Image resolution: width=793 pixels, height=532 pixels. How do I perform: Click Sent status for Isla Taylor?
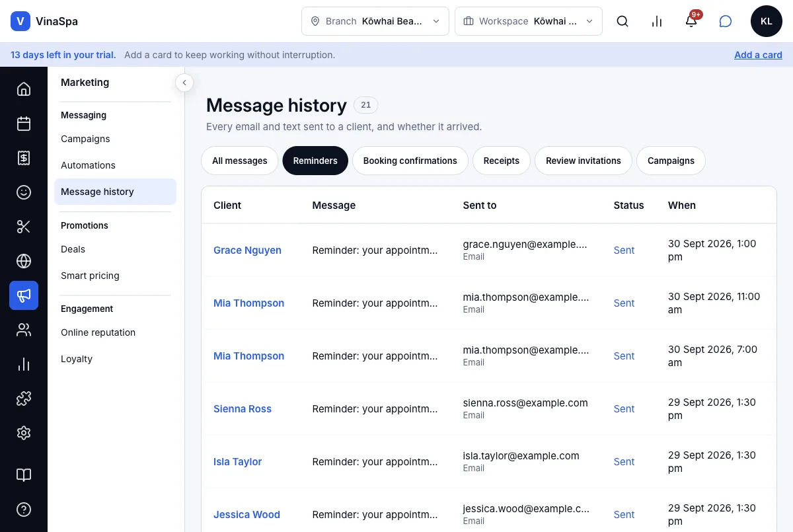[x=624, y=461]
